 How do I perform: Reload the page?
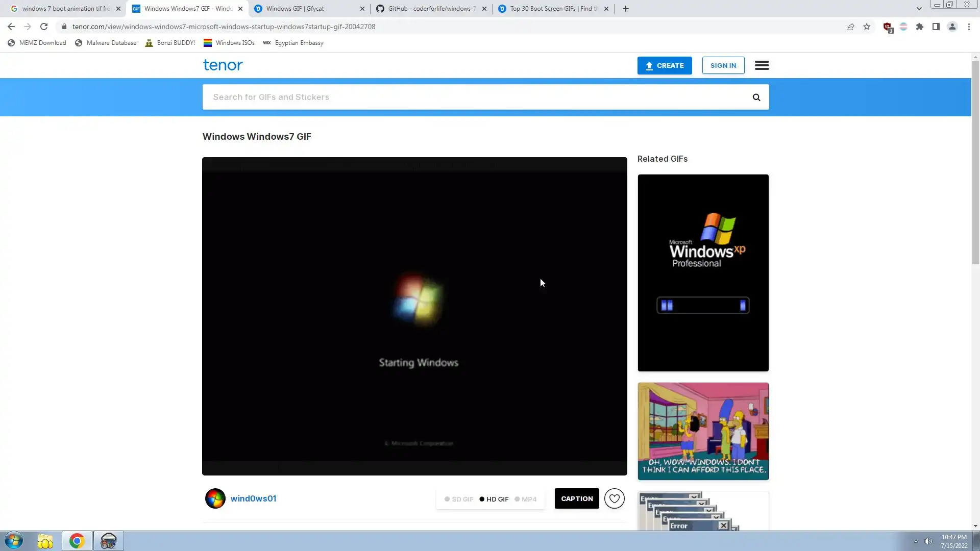44,27
